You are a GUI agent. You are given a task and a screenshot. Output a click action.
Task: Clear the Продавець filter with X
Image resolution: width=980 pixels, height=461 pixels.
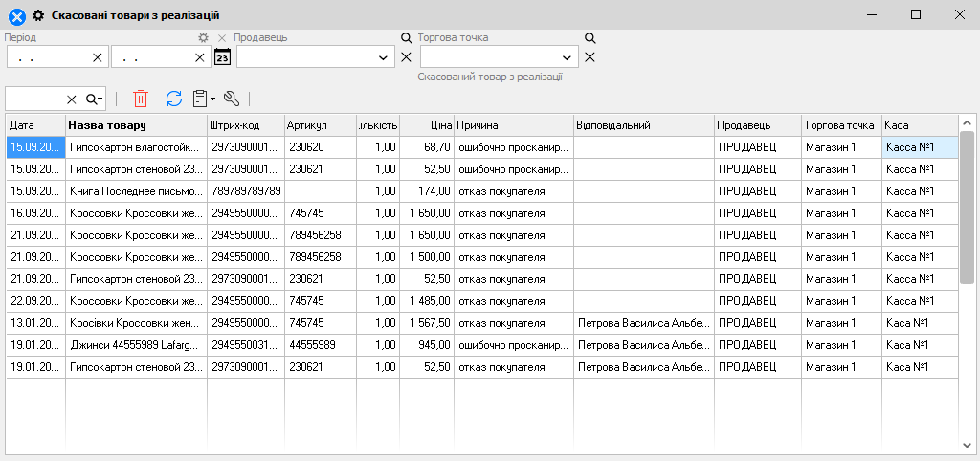point(406,57)
